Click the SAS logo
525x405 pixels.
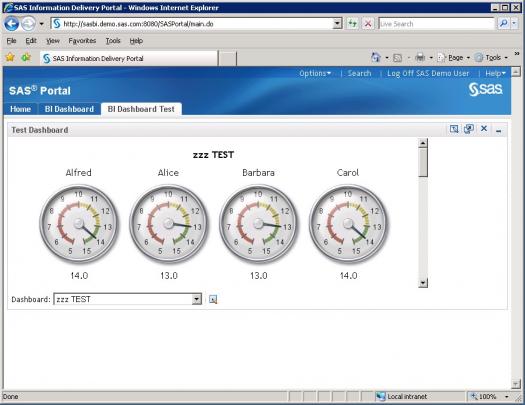point(485,89)
